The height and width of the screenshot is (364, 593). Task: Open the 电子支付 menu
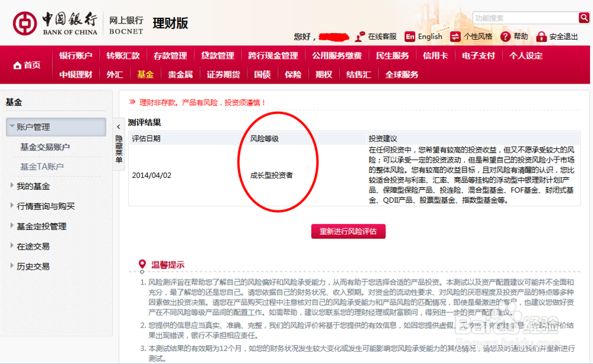click(479, 56)
